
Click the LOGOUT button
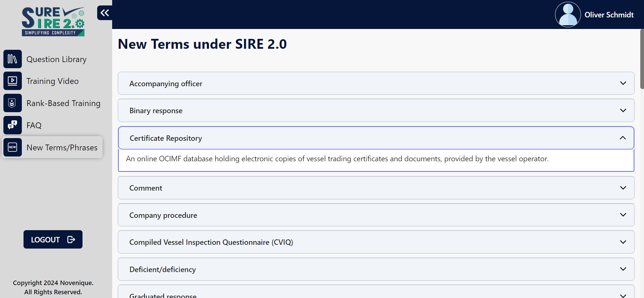[x=53, y=239]
